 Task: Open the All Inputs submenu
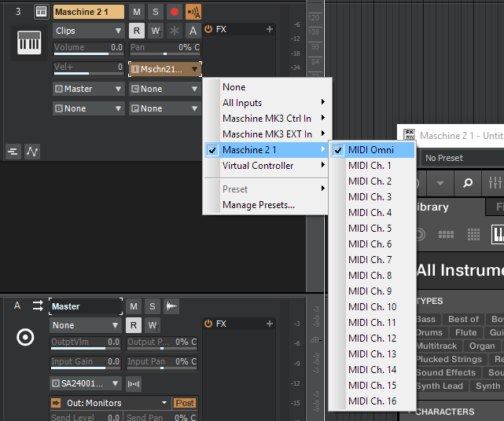266,103
